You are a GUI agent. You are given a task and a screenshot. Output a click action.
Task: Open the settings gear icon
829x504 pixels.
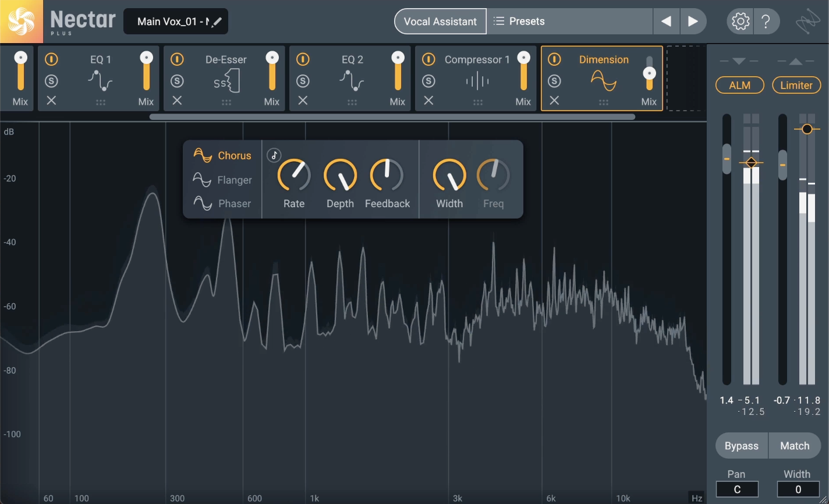741,22
